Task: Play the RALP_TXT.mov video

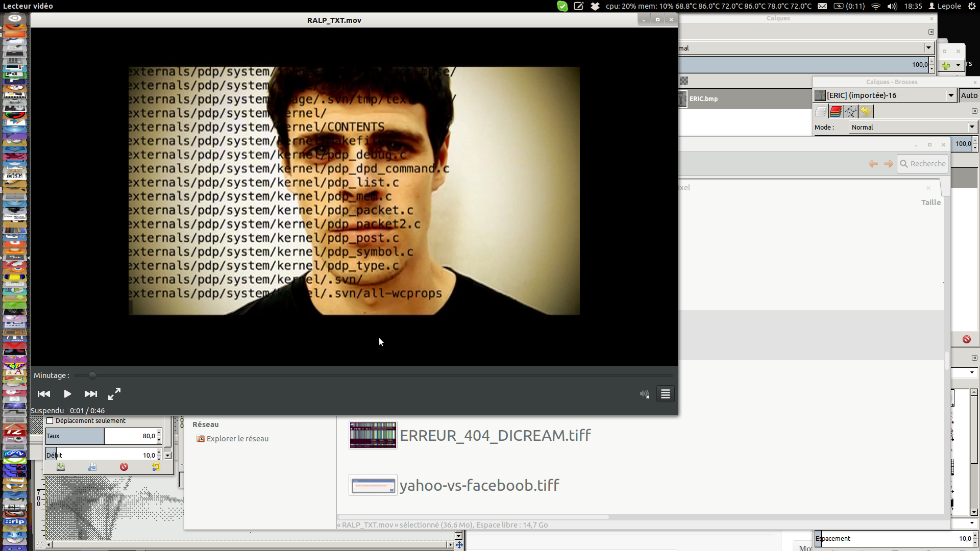Action: (67, 394)
